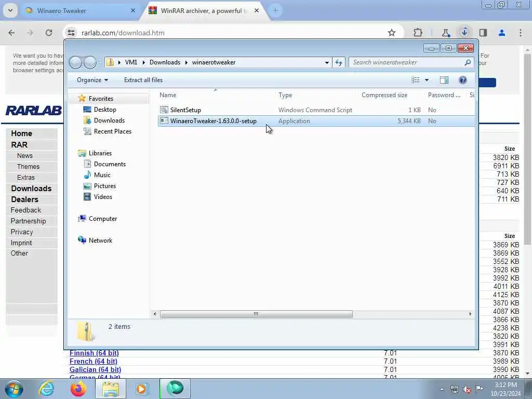532x399 pixels.
Task: Click Downloads in the address breadcrumb
Action: [x=165, y=62]
